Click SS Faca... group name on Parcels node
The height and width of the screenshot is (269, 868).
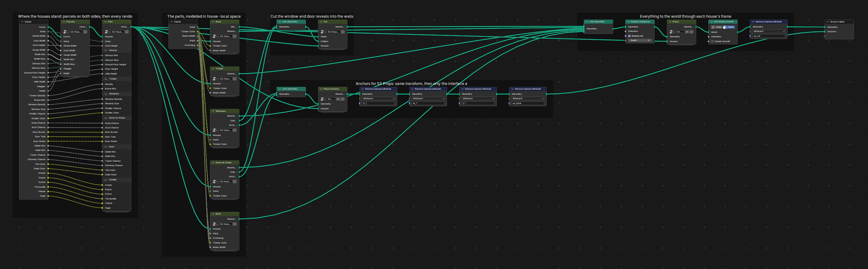tap(76, 32)
